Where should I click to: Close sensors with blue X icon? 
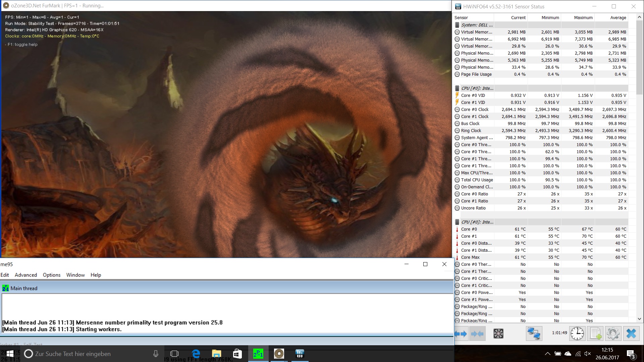pos(631,334)
